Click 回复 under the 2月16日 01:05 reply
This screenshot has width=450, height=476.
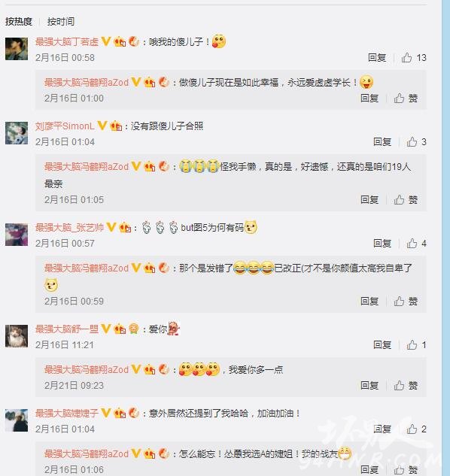[x=369, y=199]
